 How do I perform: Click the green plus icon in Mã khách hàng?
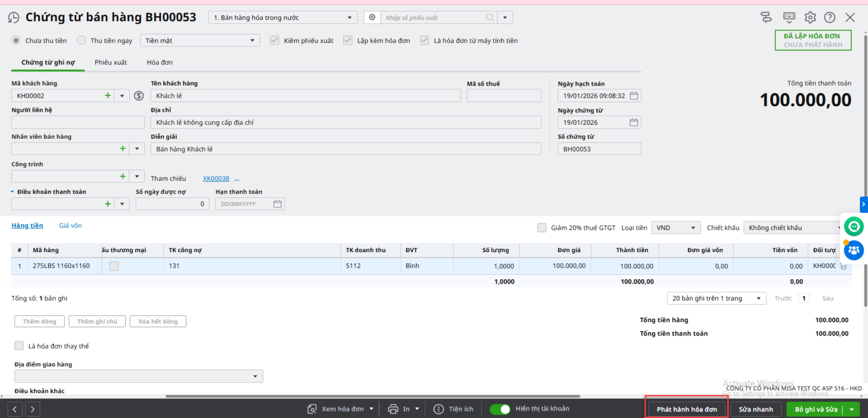pos(108,96)
